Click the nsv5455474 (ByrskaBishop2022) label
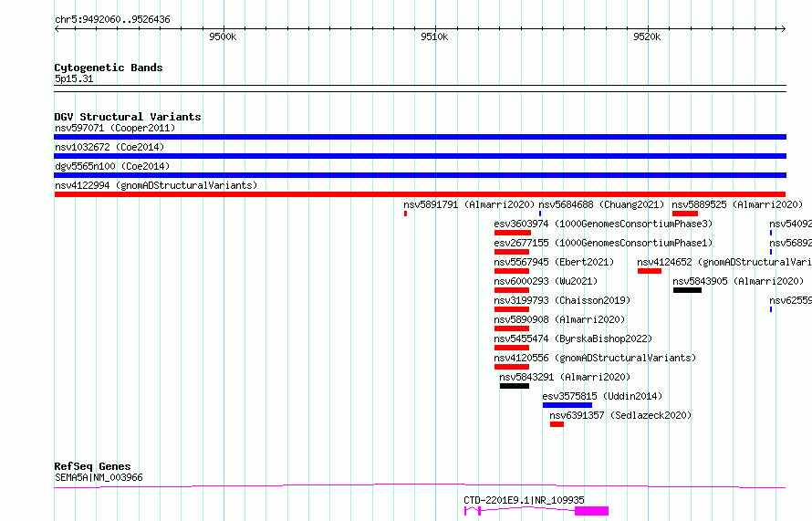This screenshot has width=812, height=521. 573,339
